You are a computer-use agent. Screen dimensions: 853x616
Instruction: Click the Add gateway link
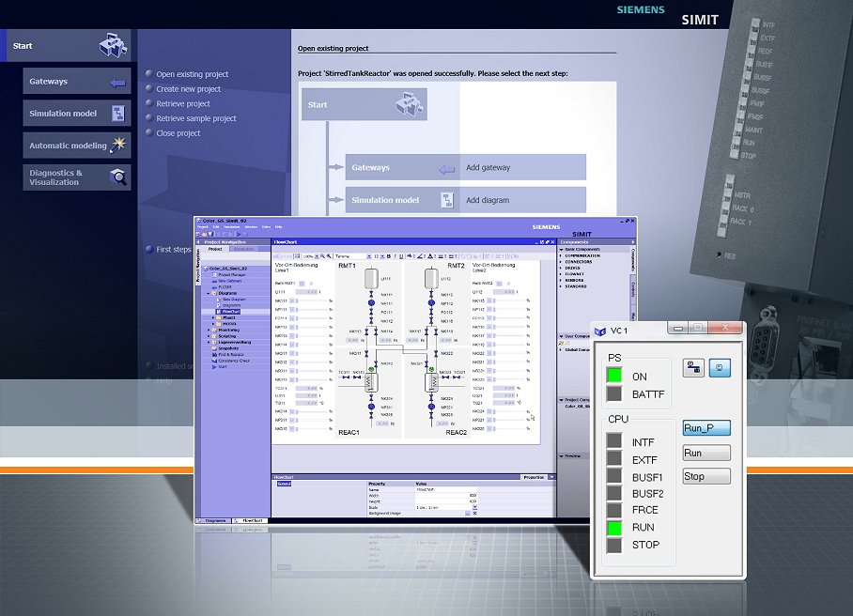[x=488, y=167]
